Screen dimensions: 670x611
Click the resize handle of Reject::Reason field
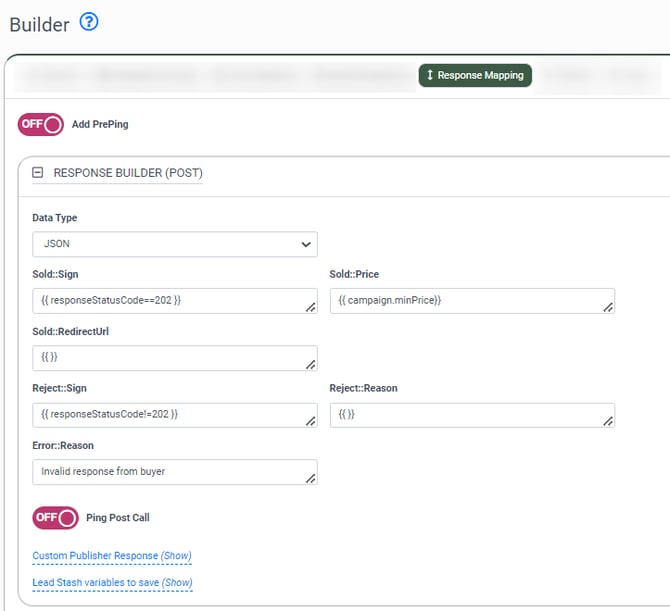coord(608,422)
